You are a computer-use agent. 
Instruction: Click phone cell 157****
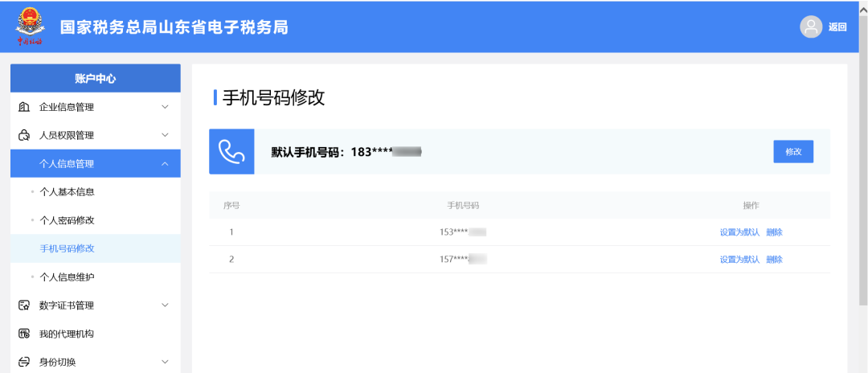[463, 260]
